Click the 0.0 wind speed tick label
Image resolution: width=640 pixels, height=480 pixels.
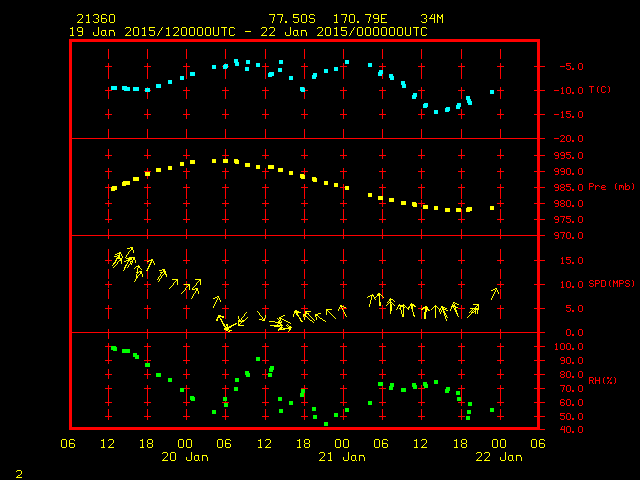tap(574, 333)
